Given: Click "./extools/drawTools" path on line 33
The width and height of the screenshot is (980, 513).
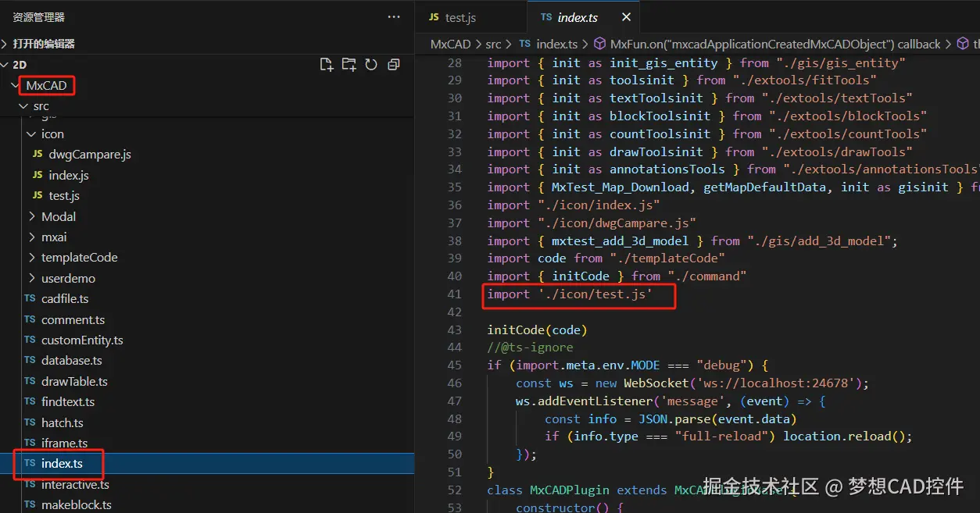Looking at the screenshot, I should pyautogui.click(x=837, y=151).
